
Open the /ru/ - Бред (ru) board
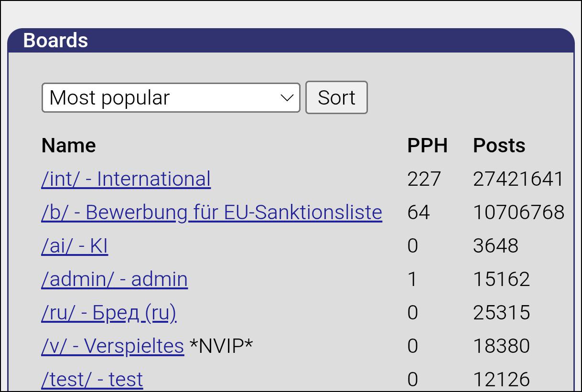point(109,313)
